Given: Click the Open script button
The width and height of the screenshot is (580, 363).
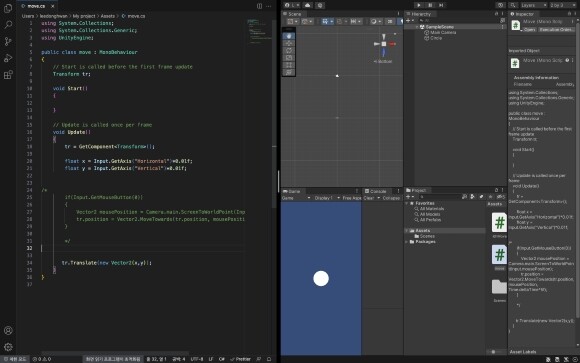Looking at the screenshot, I should click(x=529, y=30).
